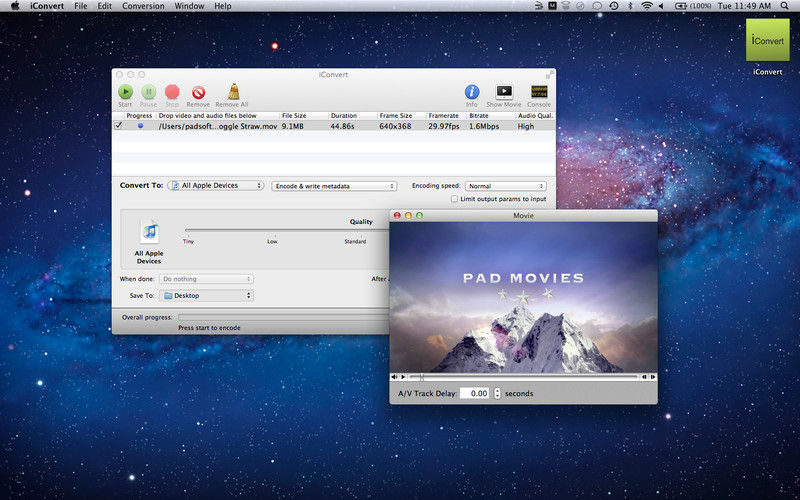This screenshot has height=500, width=800.
Task: Select the /Users/padsoft...oggle Straw.mov file name
Action: tap(218, 126)
